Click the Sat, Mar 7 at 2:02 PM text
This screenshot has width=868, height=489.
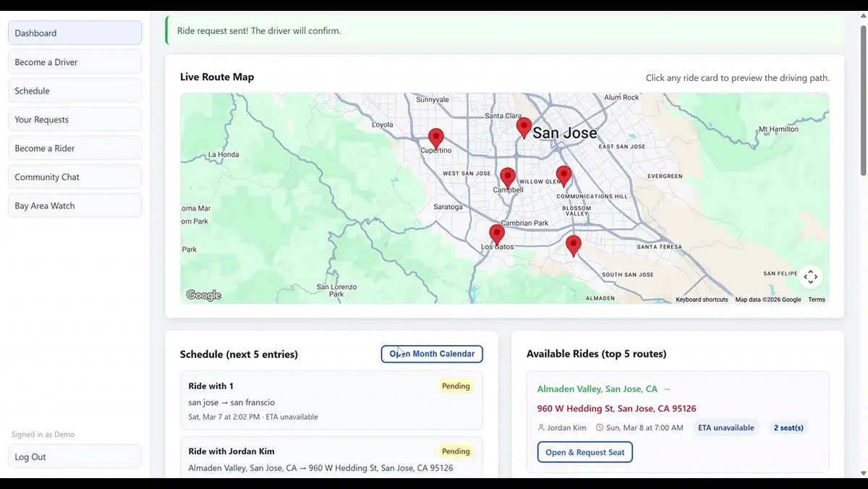tap(225, 417)
